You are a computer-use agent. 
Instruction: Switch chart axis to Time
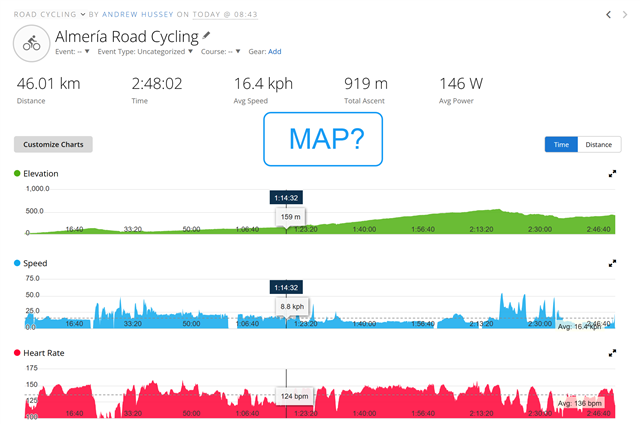(x=561, y=145)
